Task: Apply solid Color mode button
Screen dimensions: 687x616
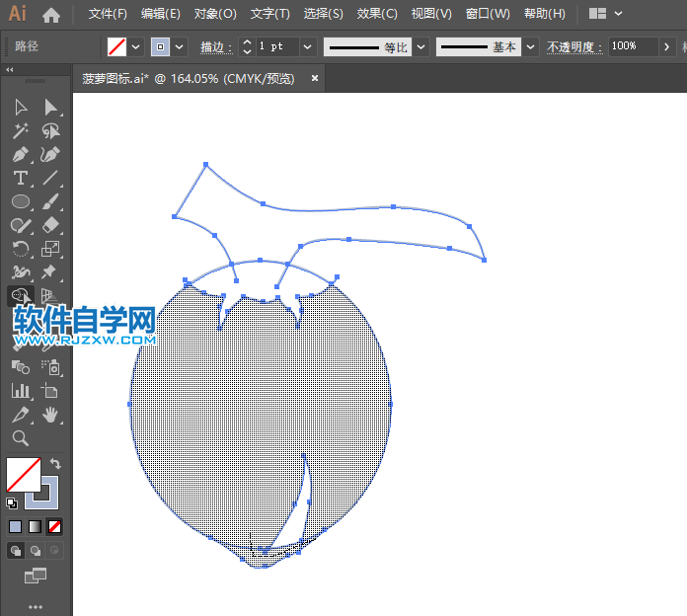Action: tap(16, 526)
